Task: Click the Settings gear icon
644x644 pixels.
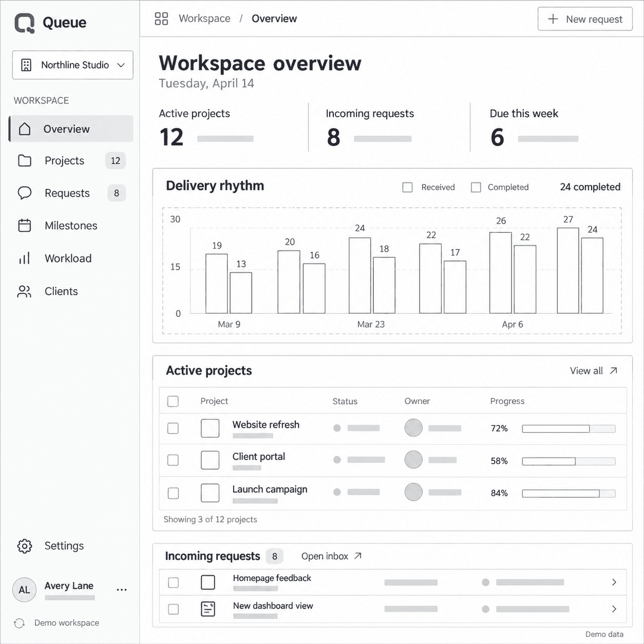Action: point(25,546)
